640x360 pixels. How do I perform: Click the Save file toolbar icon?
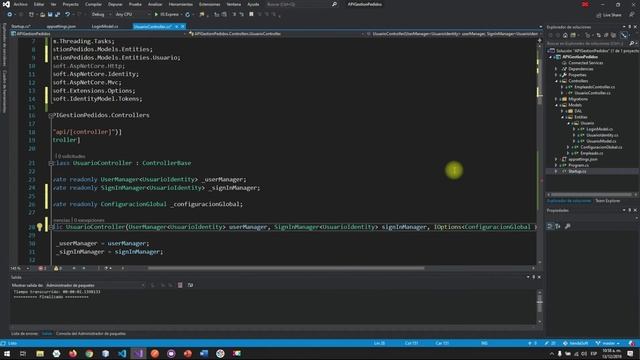50,14
